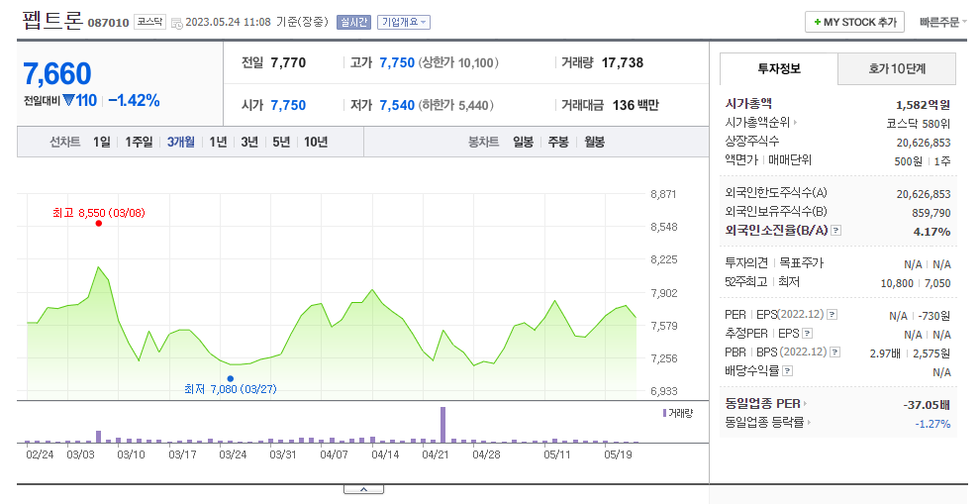Click the 시가 value 7,750
Viewport: 980px width, 504px height.
pos(289,105)
